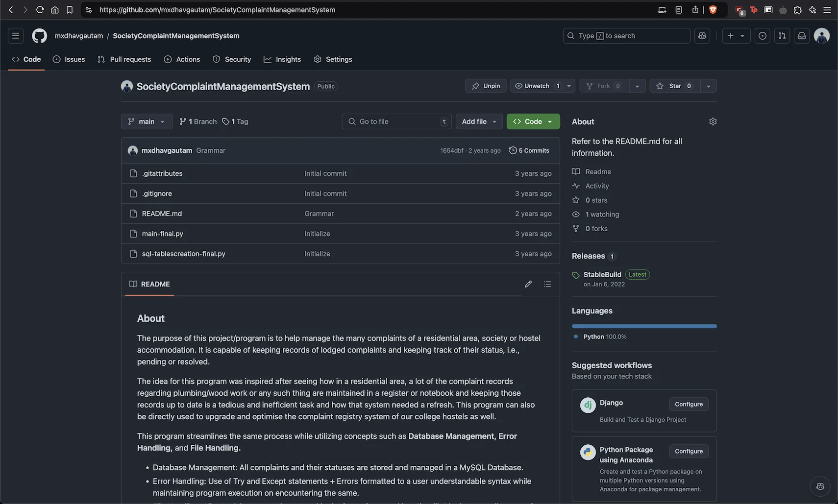The image size is (838, 504).
Task: Open the StableBuild release link
Action: pyautogui.click(x=602, y=274)
